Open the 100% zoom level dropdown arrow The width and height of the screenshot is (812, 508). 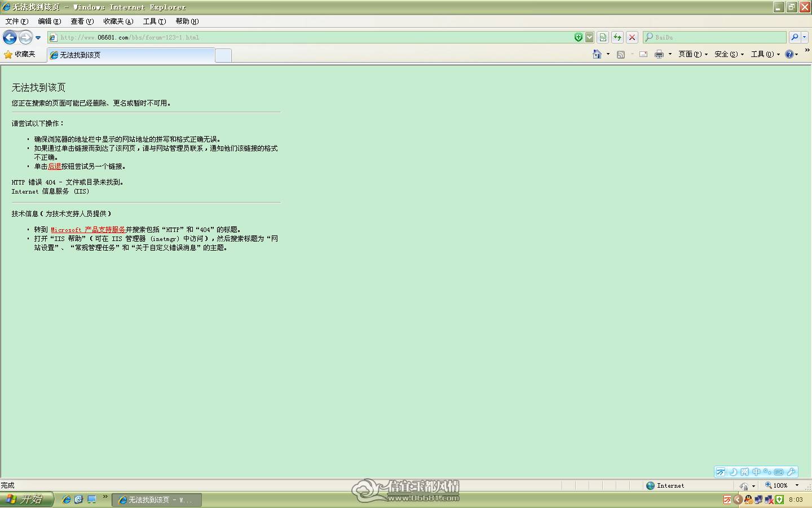point(797,485)
